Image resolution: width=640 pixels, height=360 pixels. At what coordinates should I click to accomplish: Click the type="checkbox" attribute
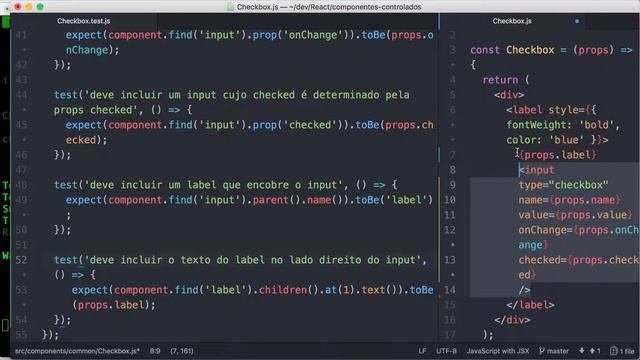pyautogui.click(x=563, y=185)
